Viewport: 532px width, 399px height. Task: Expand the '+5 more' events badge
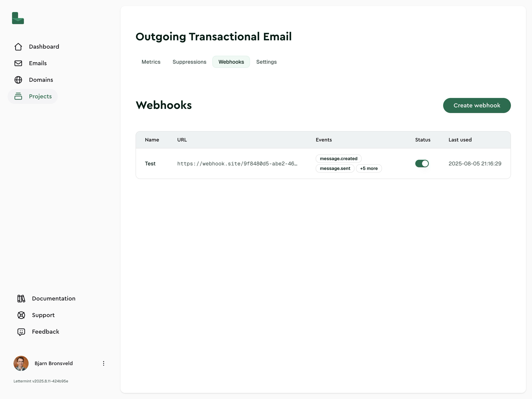click(x=369, y=168)
